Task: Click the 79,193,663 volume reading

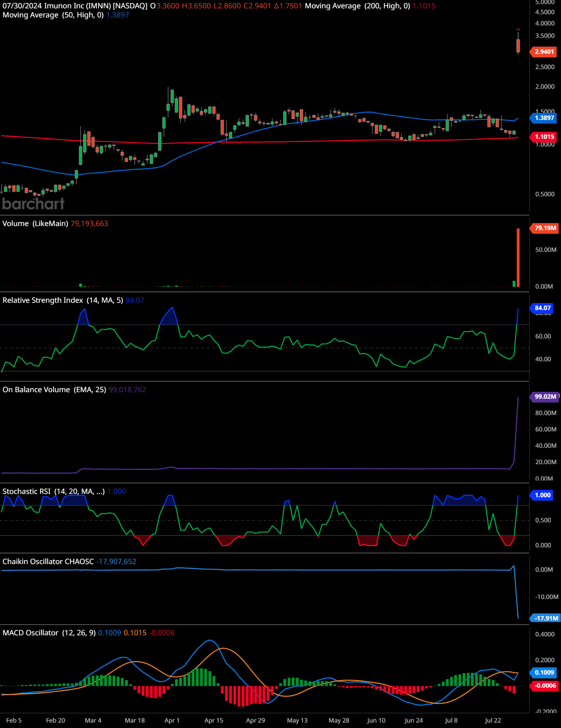Action: coord(89,224)
